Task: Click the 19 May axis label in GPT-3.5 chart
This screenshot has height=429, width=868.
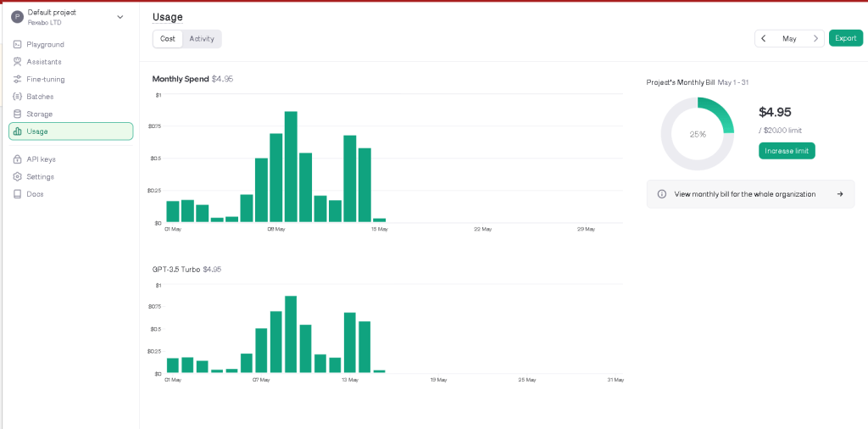Action: pos(438,380)
